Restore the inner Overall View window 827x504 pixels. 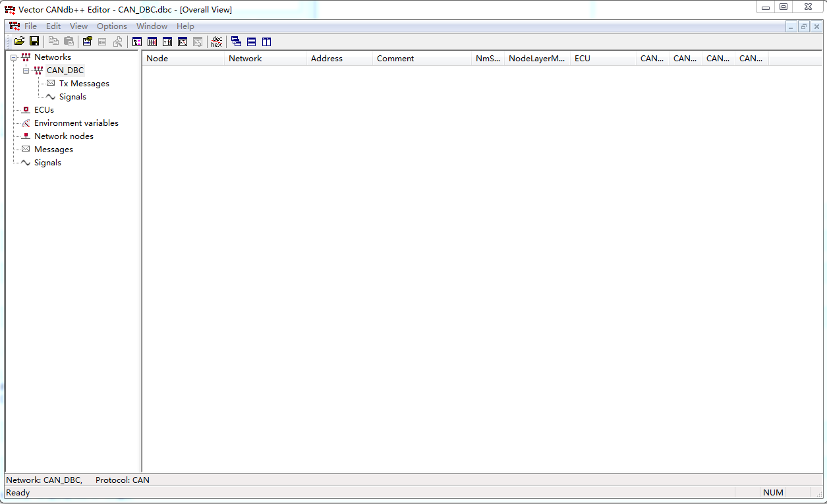coord(804,26)
